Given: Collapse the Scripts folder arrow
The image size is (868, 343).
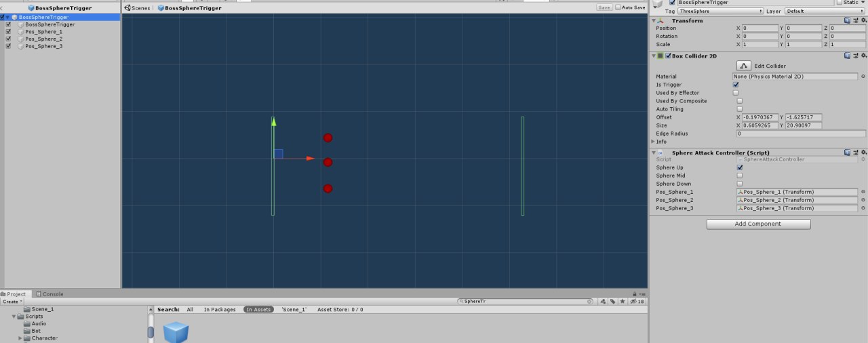Looking at the screenshot, I should (14, 317).
